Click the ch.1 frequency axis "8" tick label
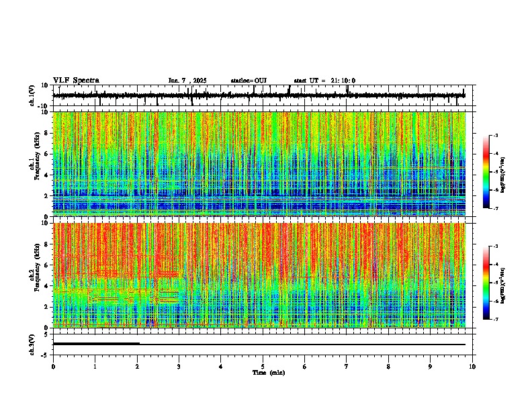Image resolution: width=532 pixels, height=411 pixels. 46,133
